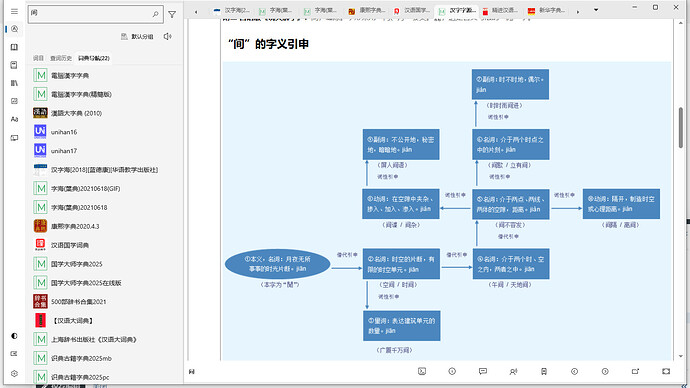Open the tab list dropdown arrow
This screenshot has width=690, height=388.
596,10
